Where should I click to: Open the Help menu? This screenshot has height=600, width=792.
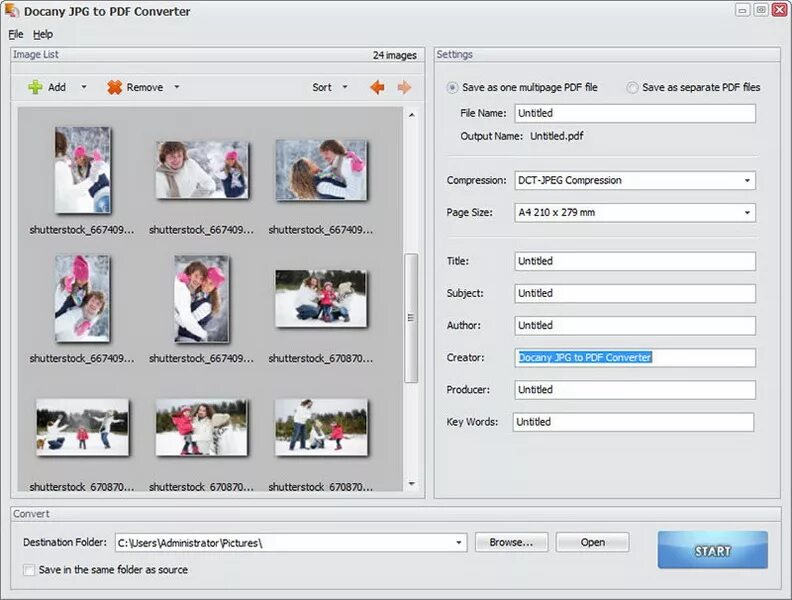42,34
